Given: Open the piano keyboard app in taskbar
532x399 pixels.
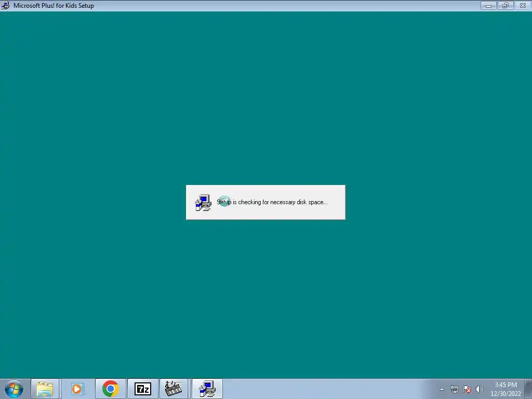Looking at the screenshot, I should pyautogui.click(x=174, y=389).
